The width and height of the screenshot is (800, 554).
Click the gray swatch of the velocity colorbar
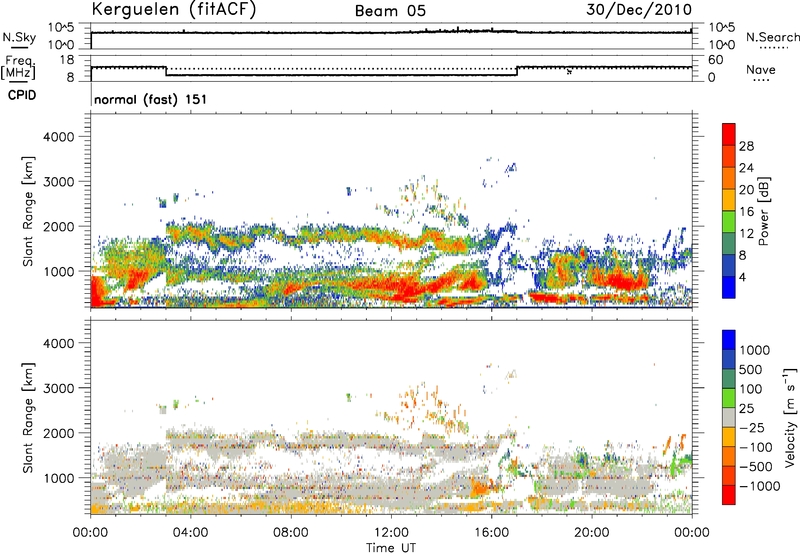coord(729,418)
